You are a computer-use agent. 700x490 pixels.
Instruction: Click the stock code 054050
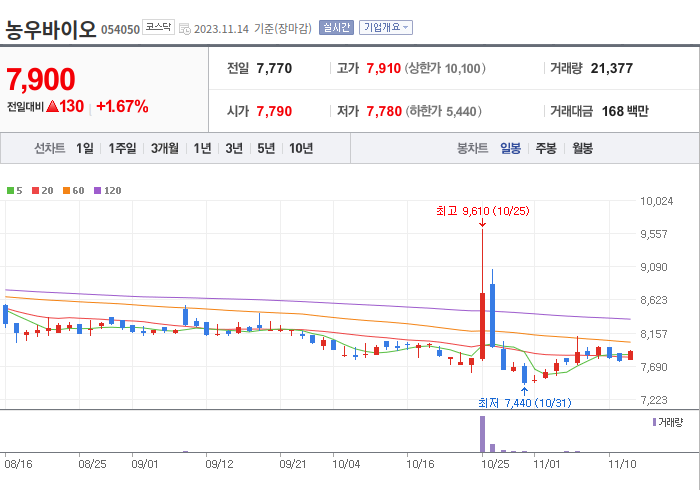coord(121,30)
